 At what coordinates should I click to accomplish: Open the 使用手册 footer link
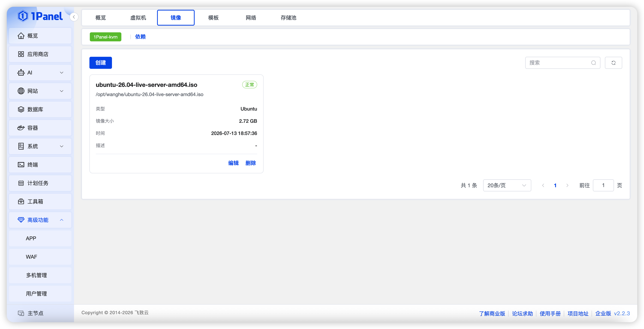coord(550,313)
